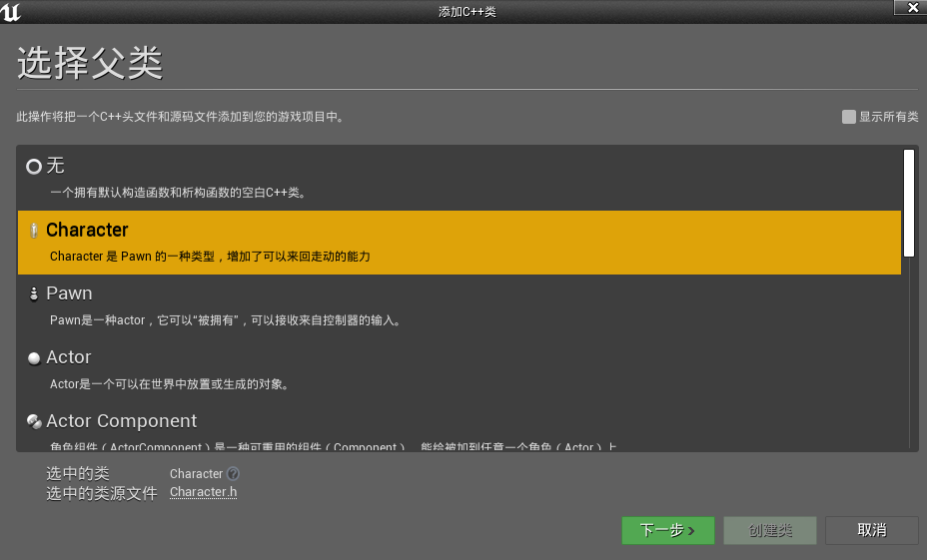The width and height of the screenshot is (927, 560).
Task: Close the 添加C++类 dialog window
Action: [x=912, y=8]
